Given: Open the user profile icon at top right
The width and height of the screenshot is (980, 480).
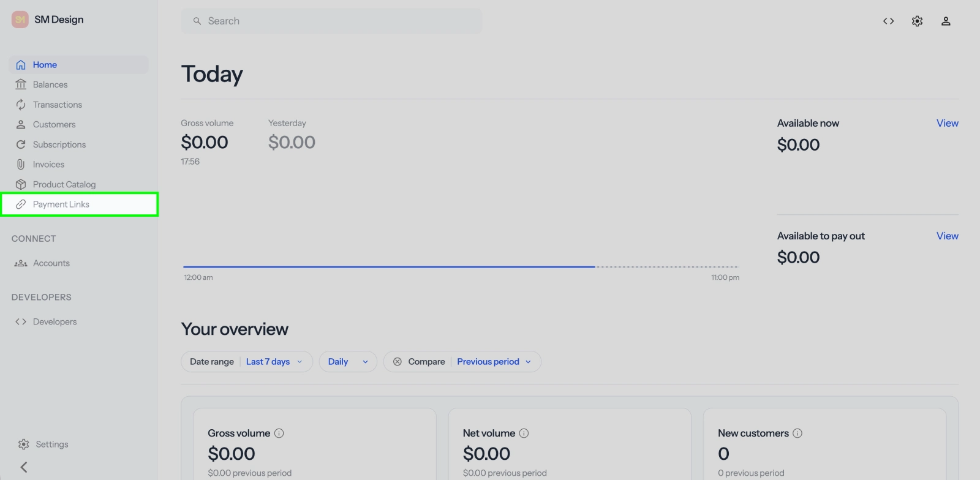Looking at the screenshot, I should (x=946, y=21).
